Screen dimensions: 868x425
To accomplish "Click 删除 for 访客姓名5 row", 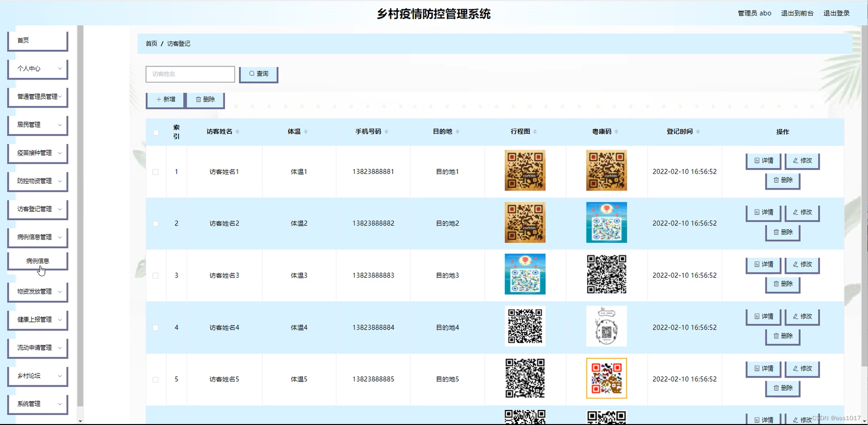I will click(783, 389).
